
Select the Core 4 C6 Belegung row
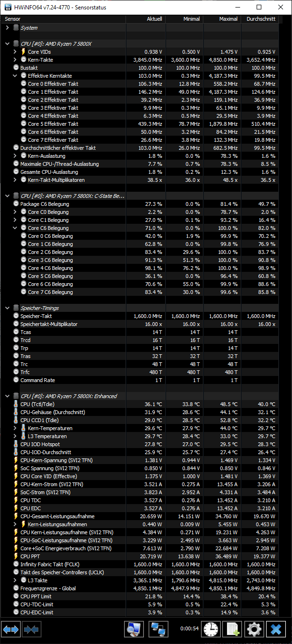(x=140, y=268)
